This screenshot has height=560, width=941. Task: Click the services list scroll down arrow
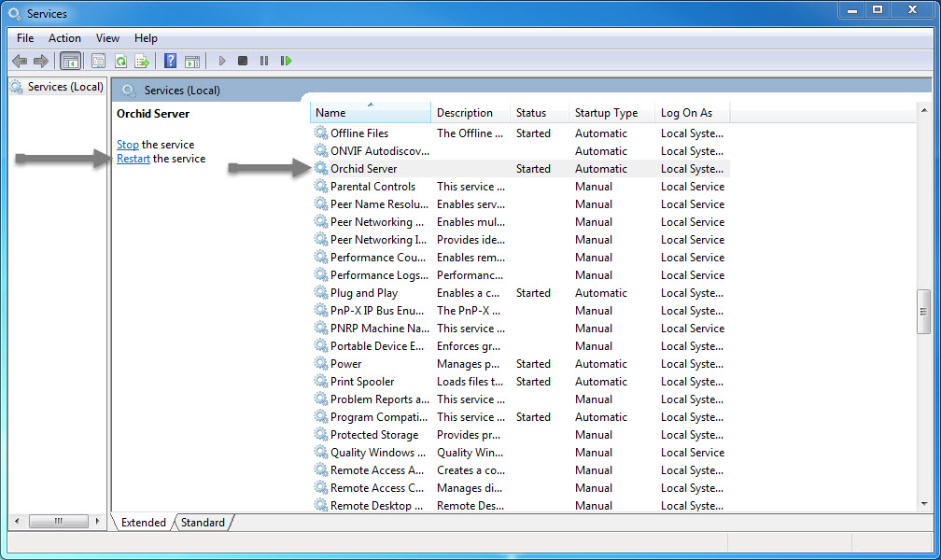point(923,504)
